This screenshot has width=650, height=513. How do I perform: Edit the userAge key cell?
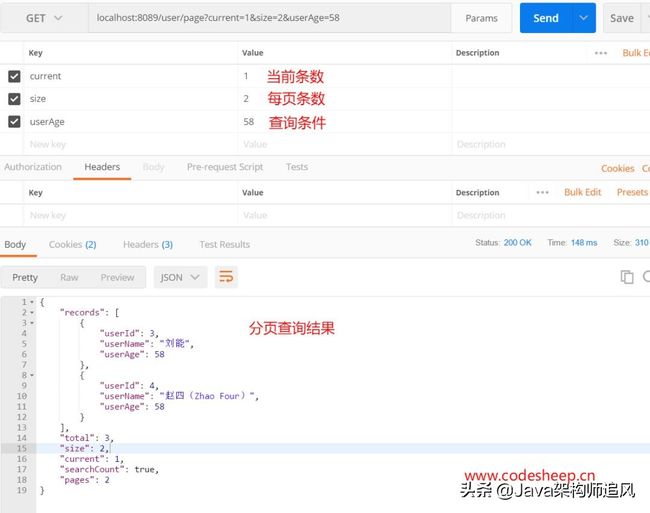click(x=130, y=122)
